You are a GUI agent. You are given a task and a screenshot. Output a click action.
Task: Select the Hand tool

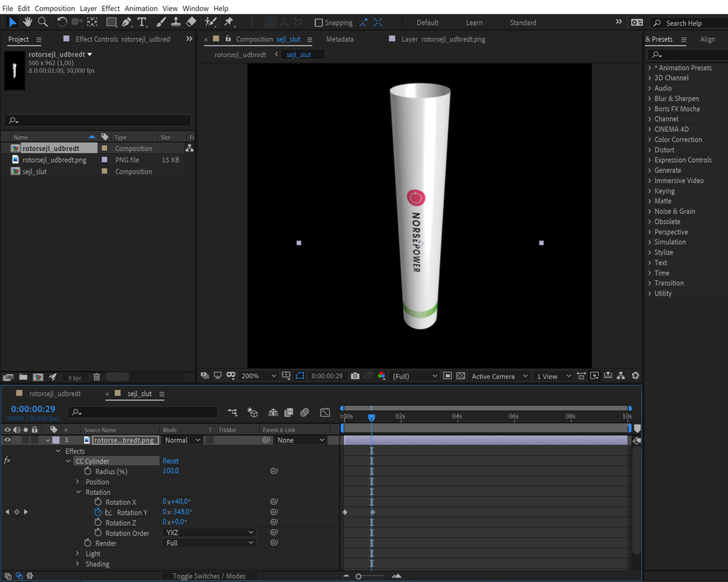coord(28,22)
